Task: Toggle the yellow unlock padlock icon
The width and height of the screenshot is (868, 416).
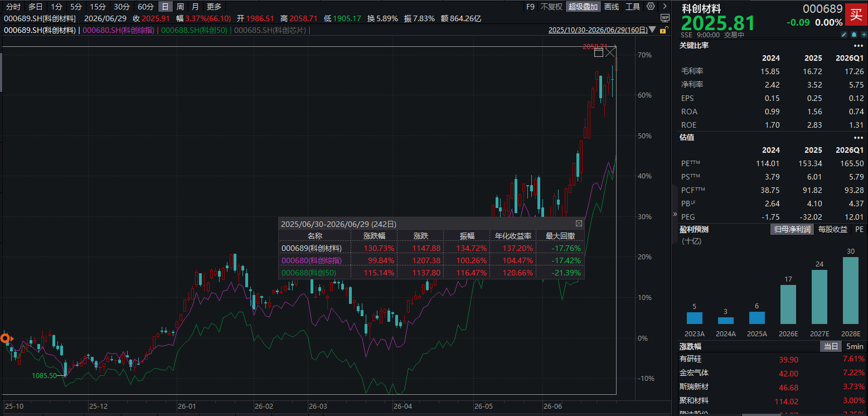Action: pos(664,30)
